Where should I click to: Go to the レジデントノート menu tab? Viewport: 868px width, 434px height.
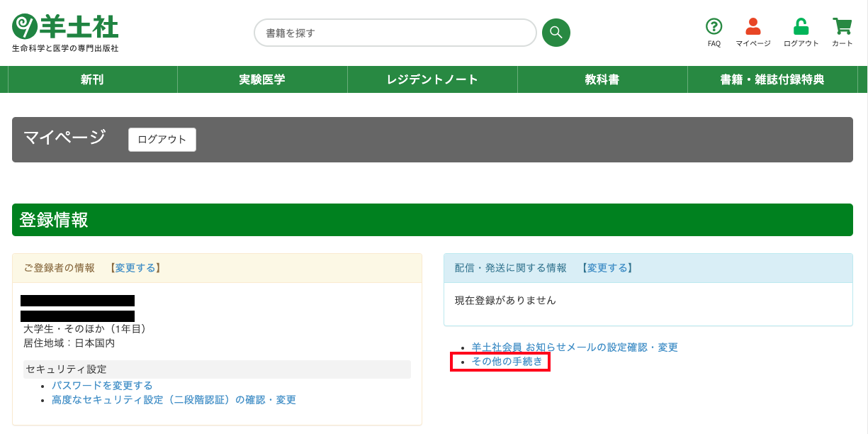pyautogui.click(x=432, y=79)
